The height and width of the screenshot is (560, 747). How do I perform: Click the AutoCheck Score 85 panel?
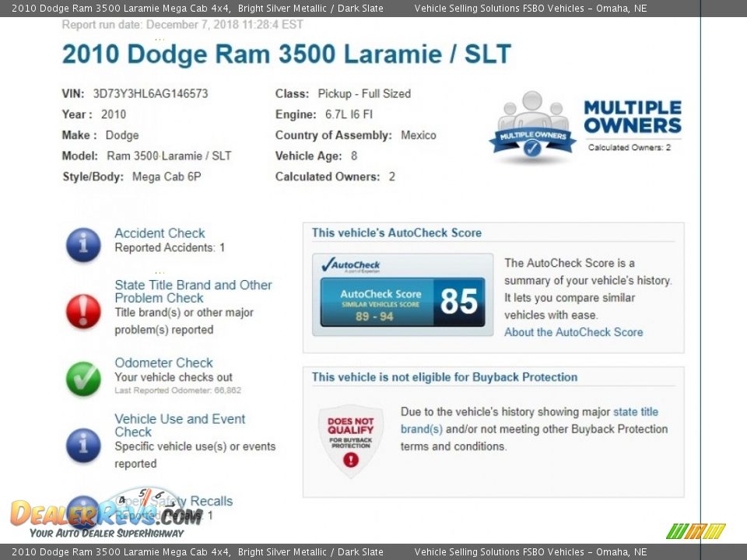[403, 302]
